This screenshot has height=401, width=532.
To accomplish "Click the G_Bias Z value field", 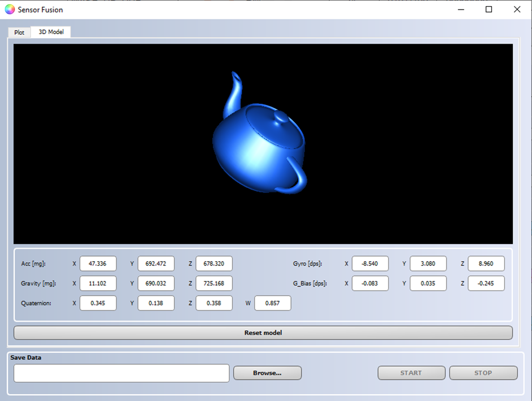I will (x=486, y=283).
